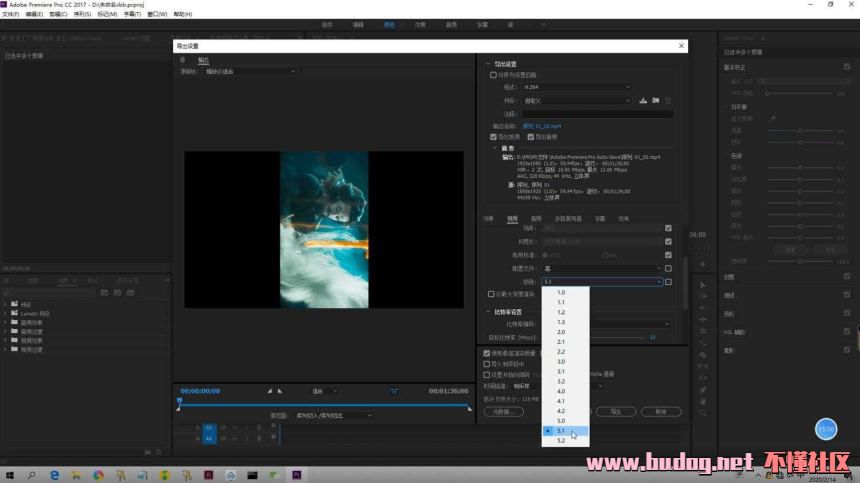This screenshot has height=483, width=860.
Task: Toggle render at maximum depth checkbox
Action: click(491, 294)
